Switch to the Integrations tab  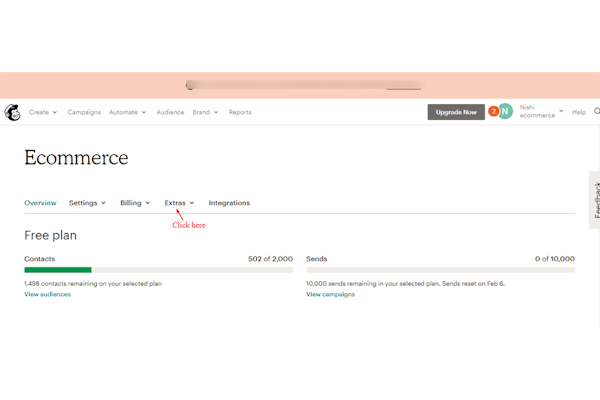(x=229, y=203)
